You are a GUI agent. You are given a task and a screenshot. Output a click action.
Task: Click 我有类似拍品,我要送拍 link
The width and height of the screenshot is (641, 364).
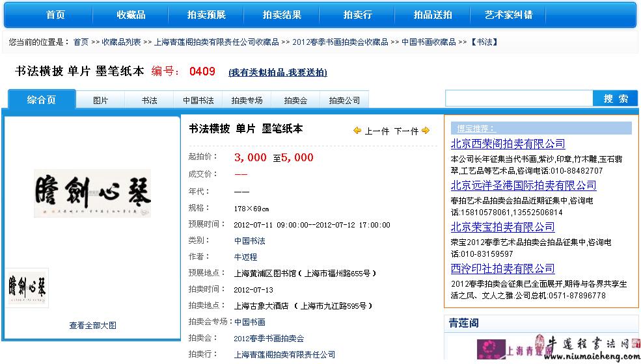click(278, 73)
